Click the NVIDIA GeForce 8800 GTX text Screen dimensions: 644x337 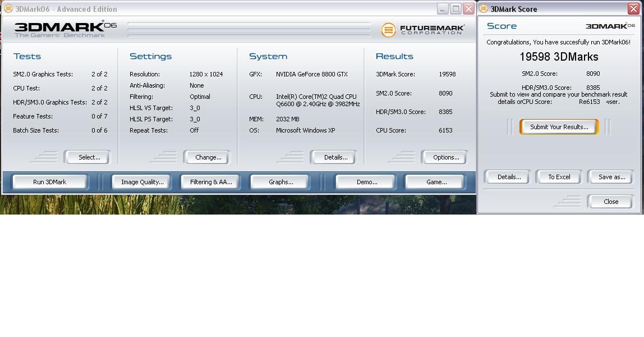pos(312,74)
